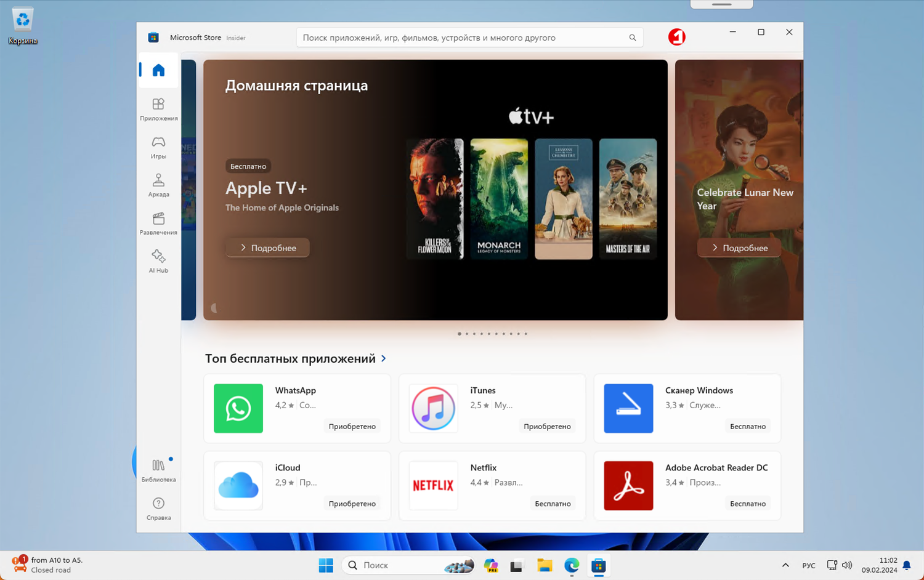Viewport: 924px width, 580px height.
Task: Click the WhatsApp app name text
Action: coord(296,390)
